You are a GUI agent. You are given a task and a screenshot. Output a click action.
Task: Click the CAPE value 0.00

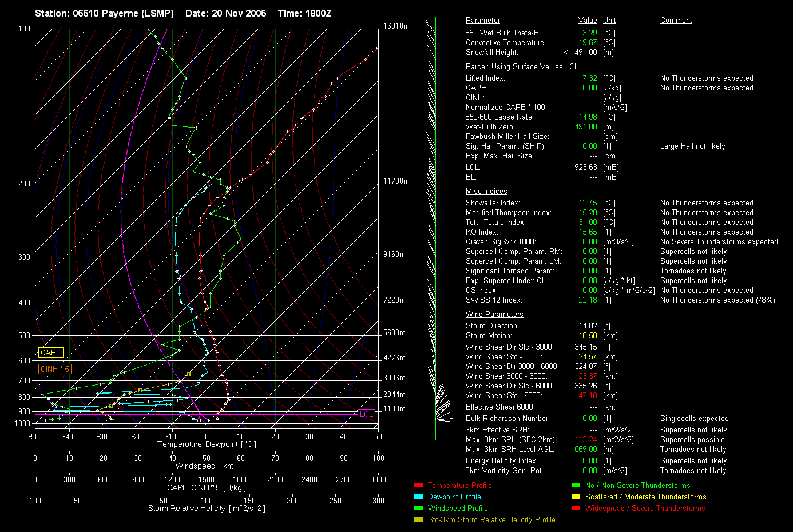pos(590,88)
